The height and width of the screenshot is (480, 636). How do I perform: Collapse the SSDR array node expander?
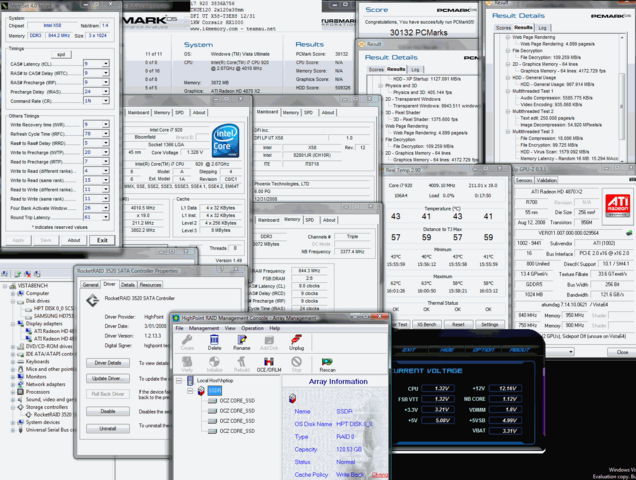click(190, 391)
